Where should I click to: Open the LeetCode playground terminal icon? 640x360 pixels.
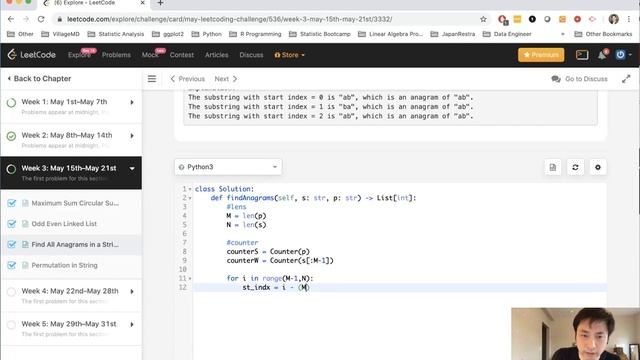pos(582,55)
